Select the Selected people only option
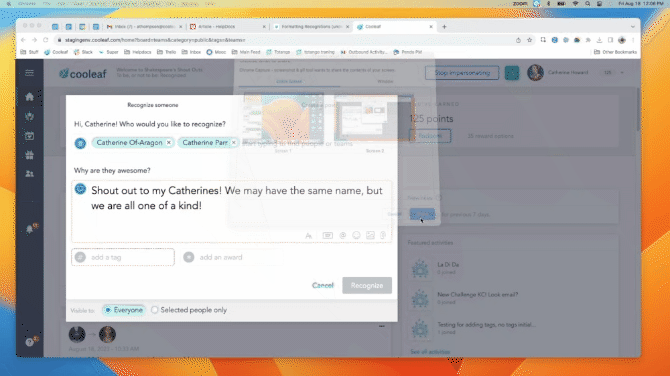 click(x=189, y=310)
